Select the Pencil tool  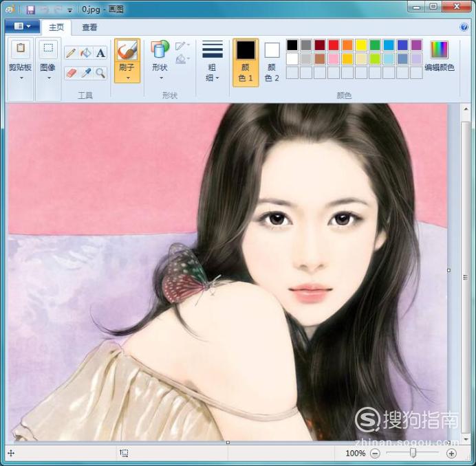point(71,53)
